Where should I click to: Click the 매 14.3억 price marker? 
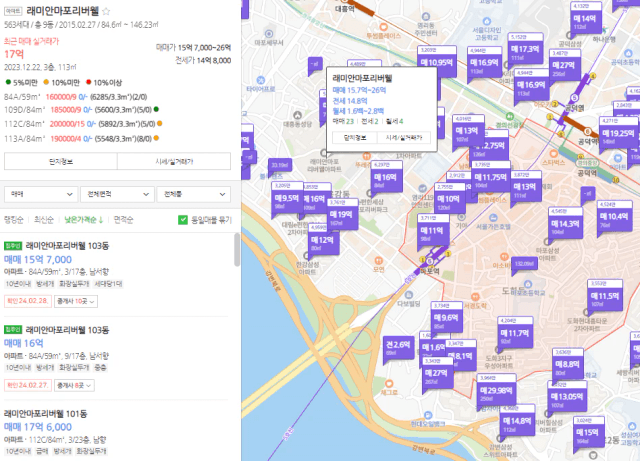coord(565,224)
